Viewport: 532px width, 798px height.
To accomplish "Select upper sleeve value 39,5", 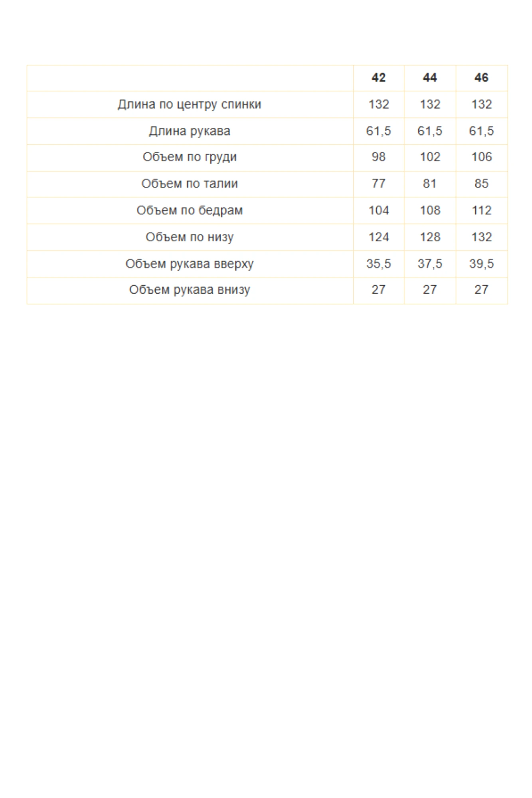I will (481, 264).
